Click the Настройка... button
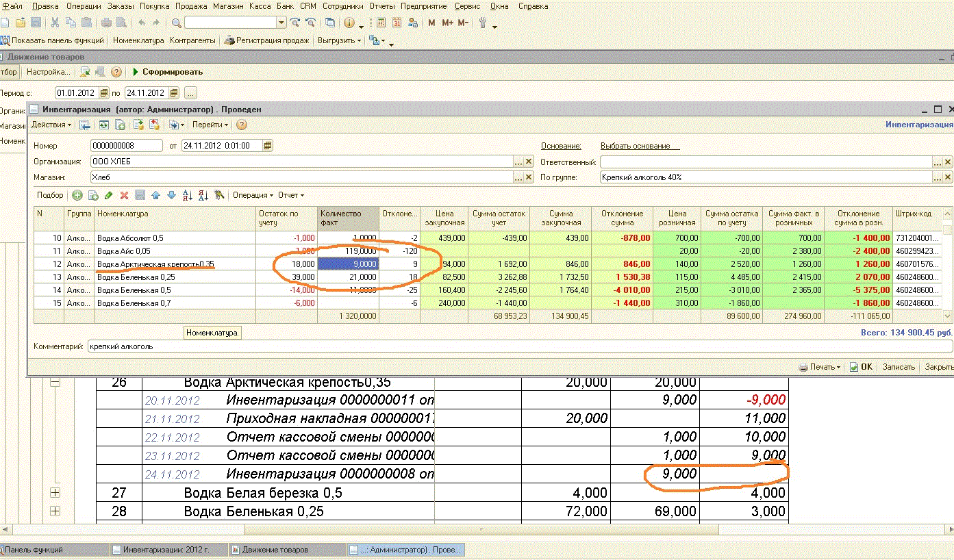 (48, 72)
